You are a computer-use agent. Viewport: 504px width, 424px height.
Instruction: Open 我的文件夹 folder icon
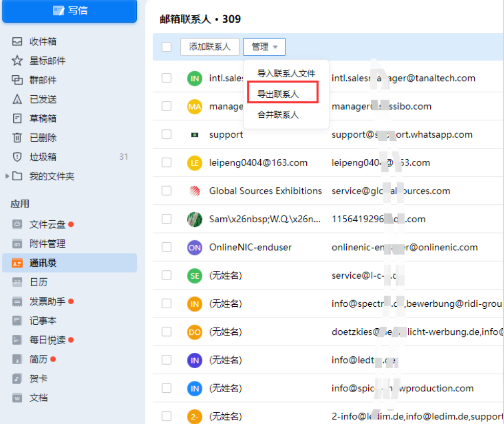(17, 176)
